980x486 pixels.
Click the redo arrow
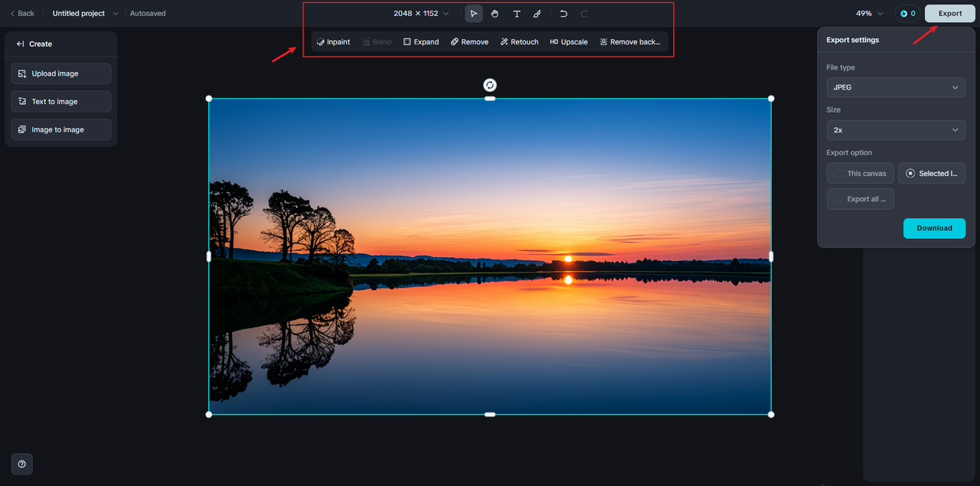point(584,14)
